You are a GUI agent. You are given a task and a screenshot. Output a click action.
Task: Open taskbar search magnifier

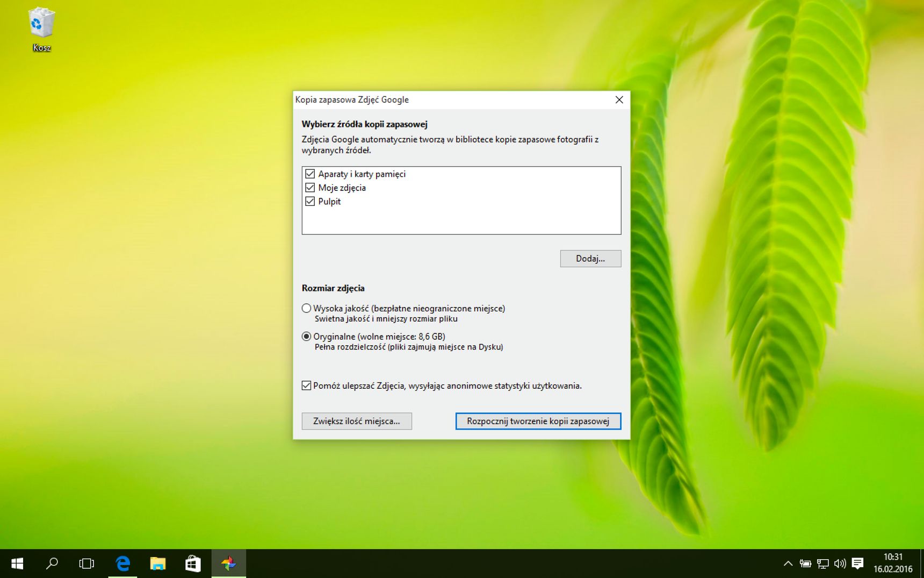(x=52, y=563)
